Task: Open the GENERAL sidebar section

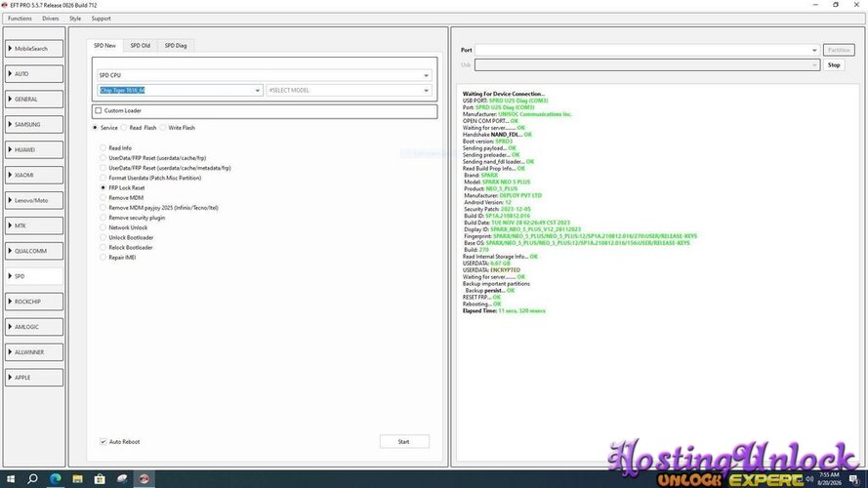Action: pos(34,99)
